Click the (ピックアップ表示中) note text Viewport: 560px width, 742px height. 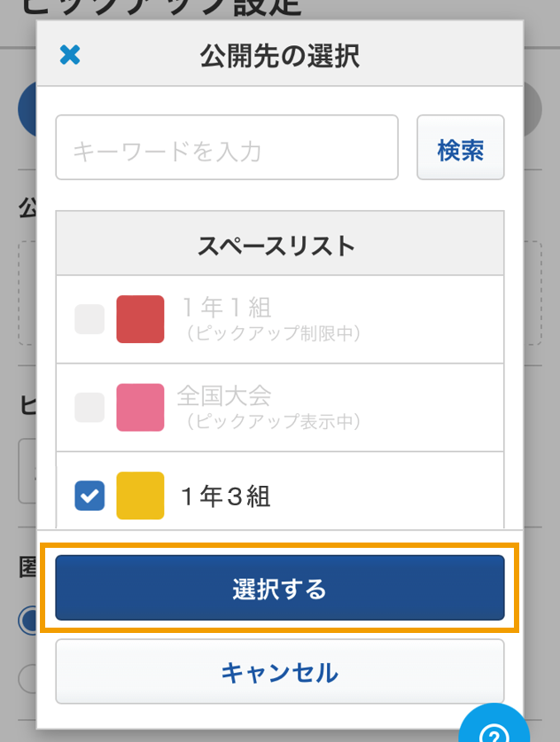(x=274, y=421)
